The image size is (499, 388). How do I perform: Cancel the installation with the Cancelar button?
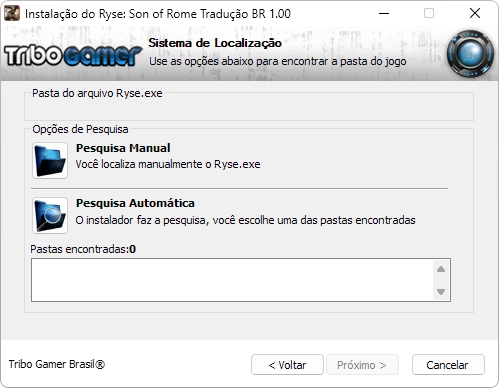point(448,365)
